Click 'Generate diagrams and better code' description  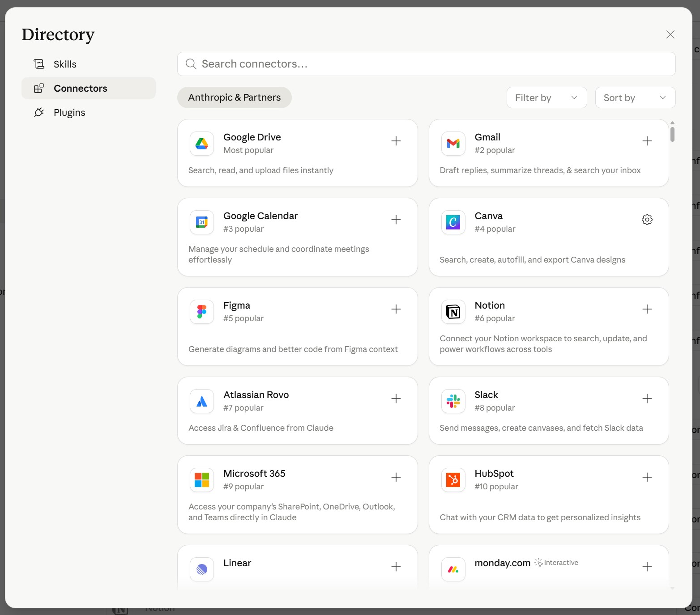pos(293,349)
